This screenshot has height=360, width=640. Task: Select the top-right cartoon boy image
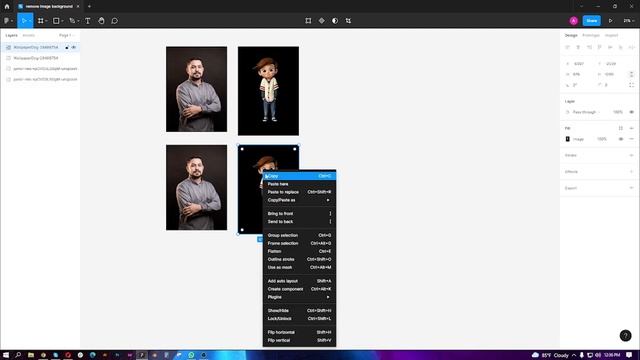pos(268,91)
